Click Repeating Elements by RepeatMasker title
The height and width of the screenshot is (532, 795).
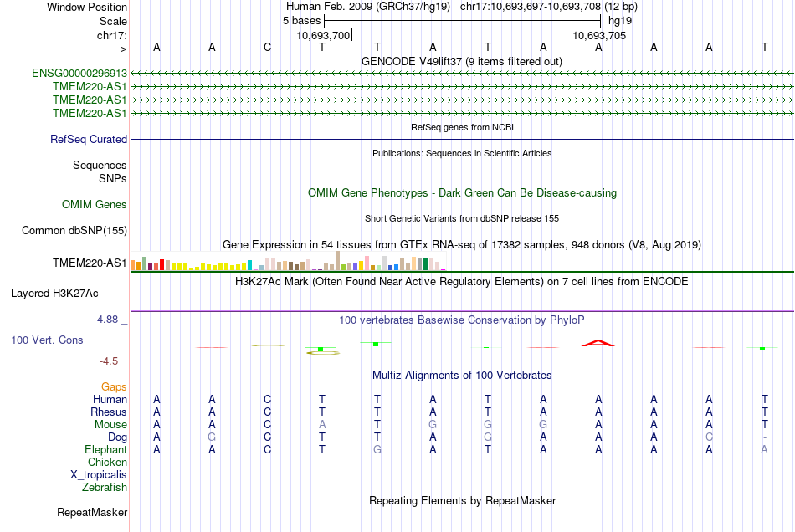(462, 500)
